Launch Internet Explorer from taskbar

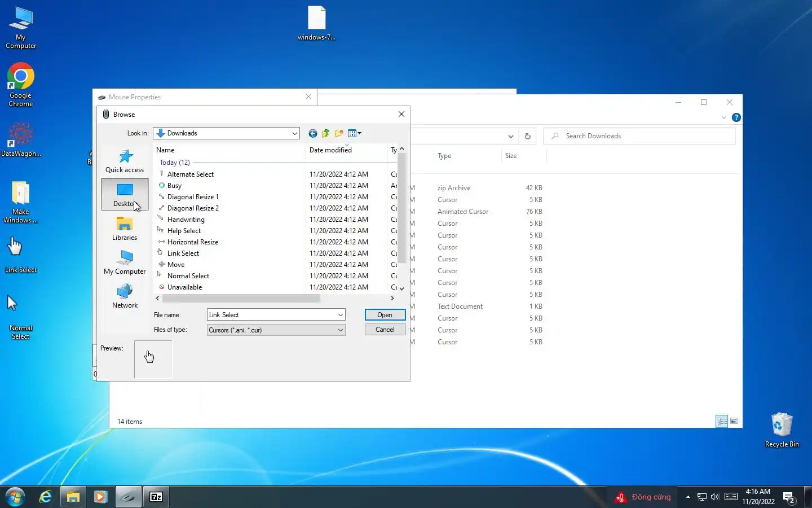point(46,497)
